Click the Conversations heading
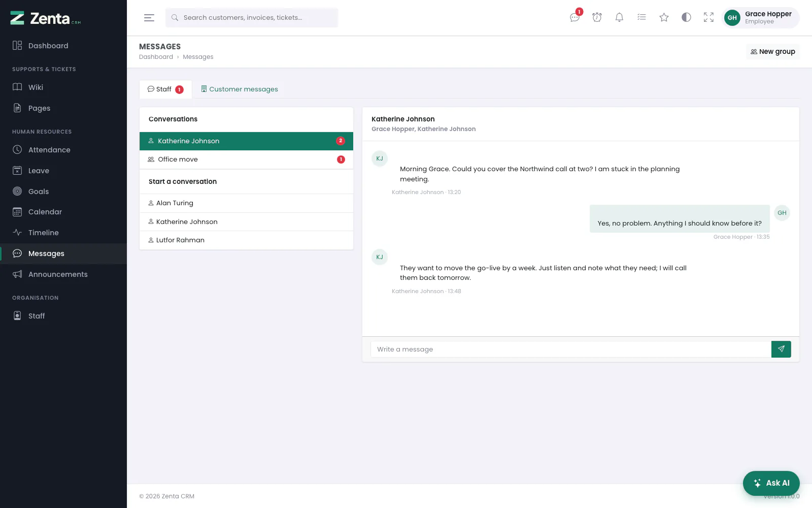This screenshot has width=812, height=508. coord(173,119)
